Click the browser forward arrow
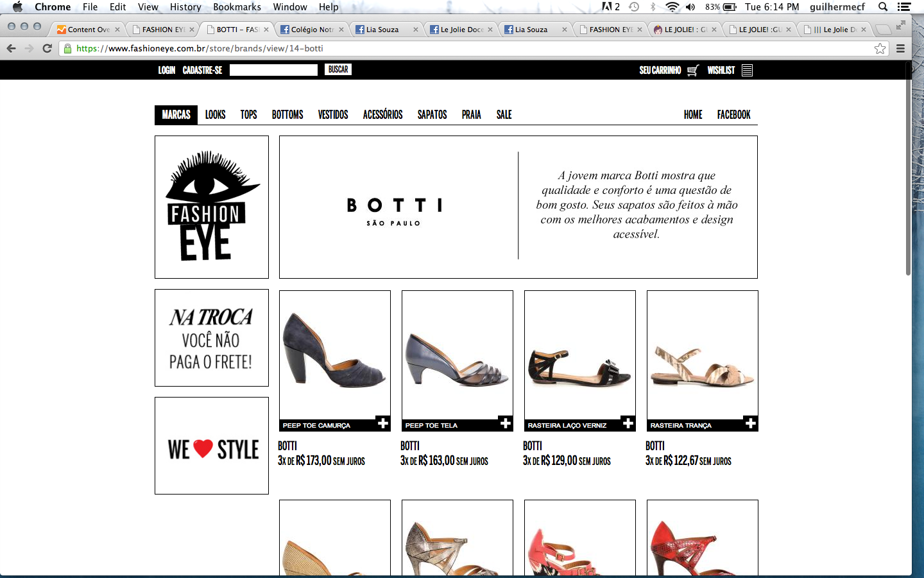This screenshot has height=578, width=924. pos(29,48)
